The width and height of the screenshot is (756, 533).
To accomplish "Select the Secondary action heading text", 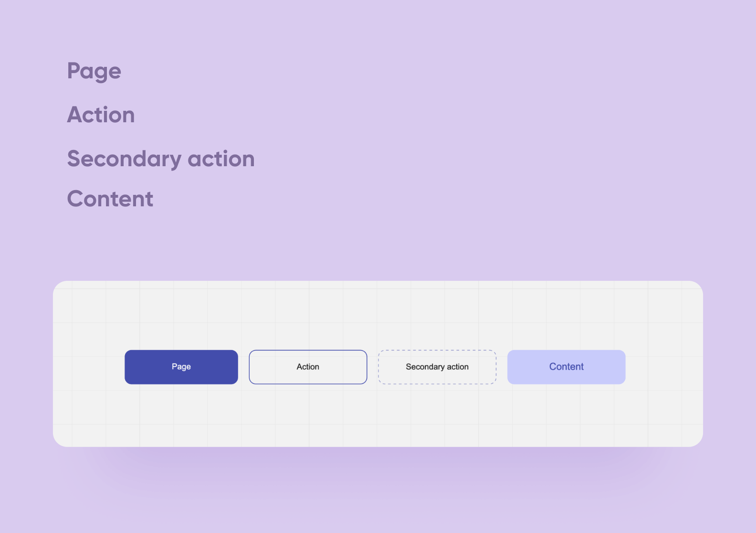I will 161,159.
